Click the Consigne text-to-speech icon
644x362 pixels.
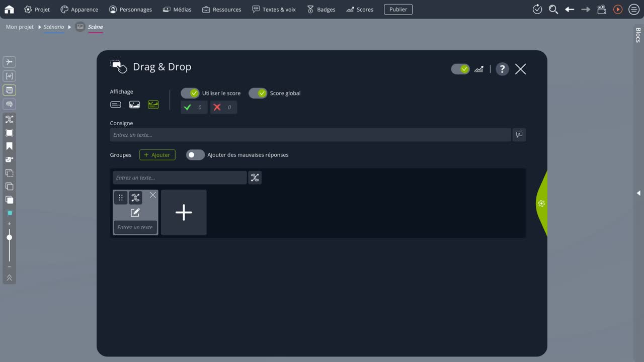519,135
